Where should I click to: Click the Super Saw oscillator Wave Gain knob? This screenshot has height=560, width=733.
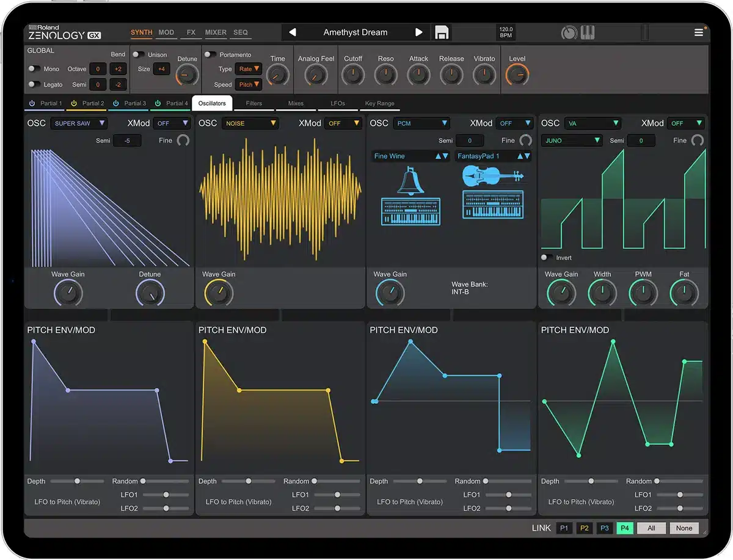(68, 294)
